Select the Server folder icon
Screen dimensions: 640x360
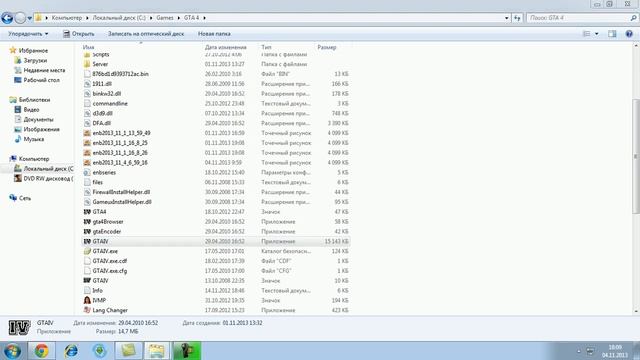click(87, 64)
